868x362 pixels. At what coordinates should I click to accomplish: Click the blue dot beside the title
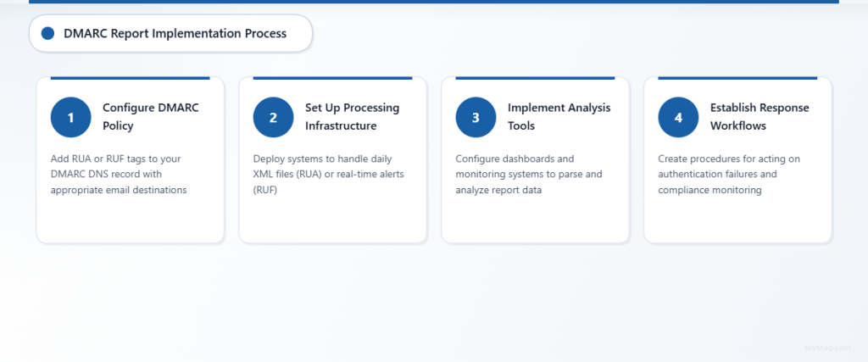pyautogui.click(x=47, y=34)
